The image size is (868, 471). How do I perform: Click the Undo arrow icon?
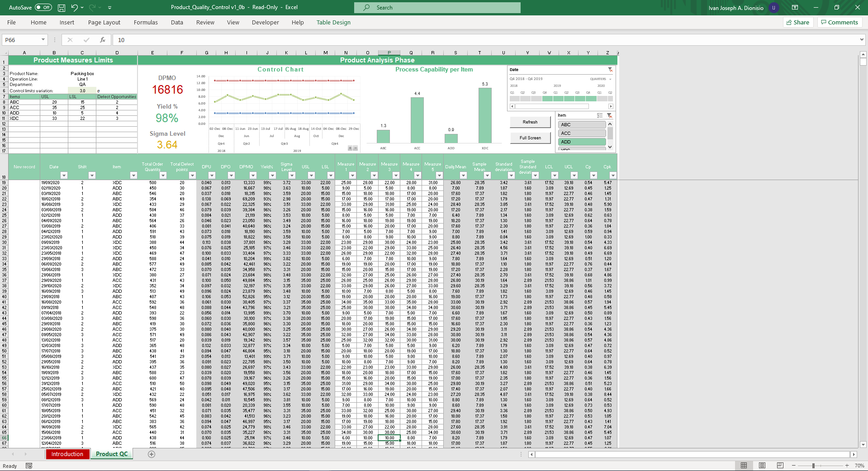pyautogui.click(x=75, y=8)
